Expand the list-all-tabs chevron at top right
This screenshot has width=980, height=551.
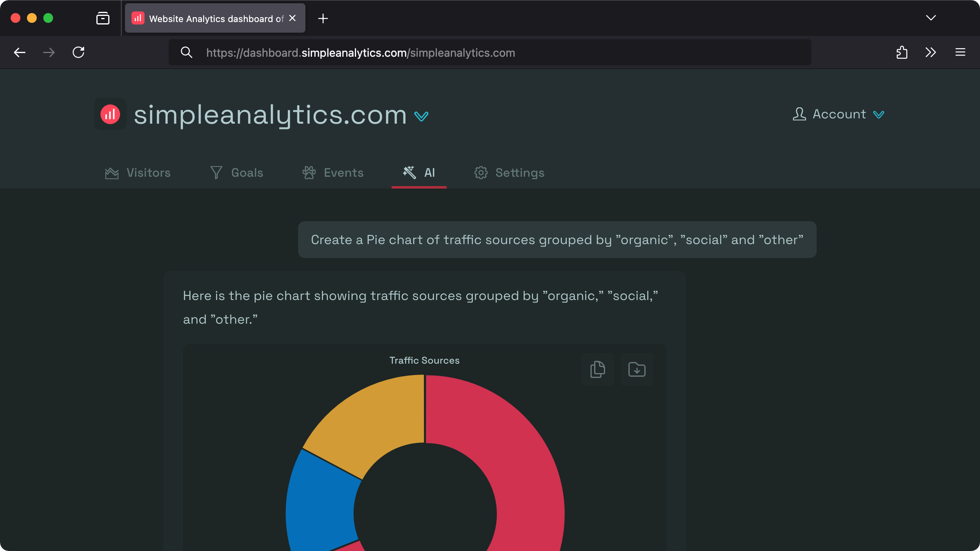931,18
